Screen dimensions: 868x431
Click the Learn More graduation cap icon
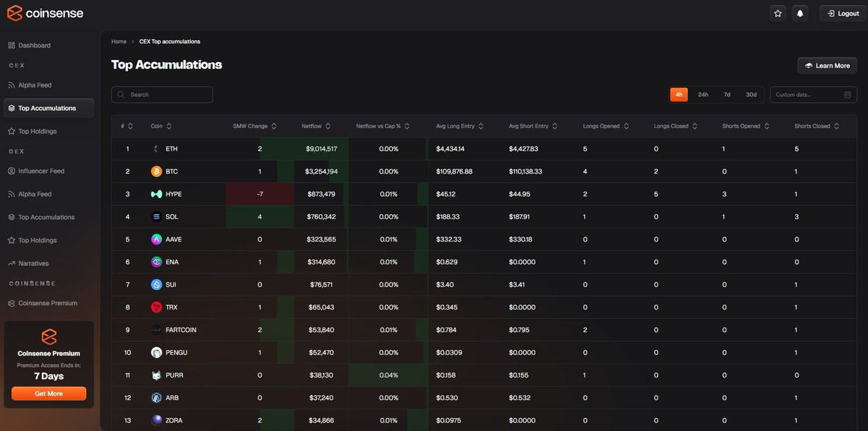pos(808,65)
